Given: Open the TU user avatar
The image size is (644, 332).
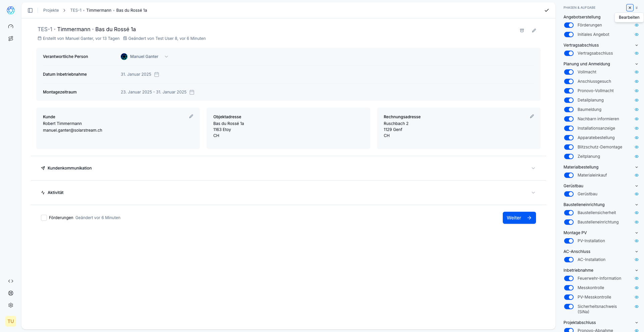Looking at the screenshot, I should click(11, 321).
